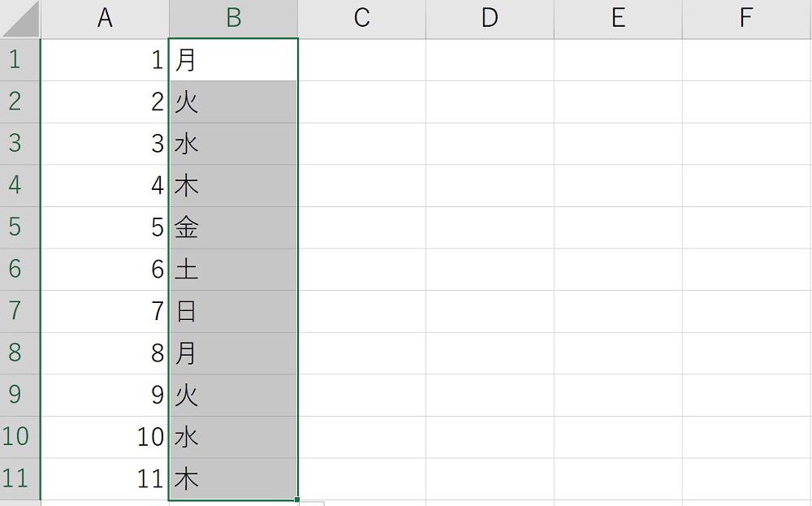Click cell B7 containing 日

tap(234, 311)
